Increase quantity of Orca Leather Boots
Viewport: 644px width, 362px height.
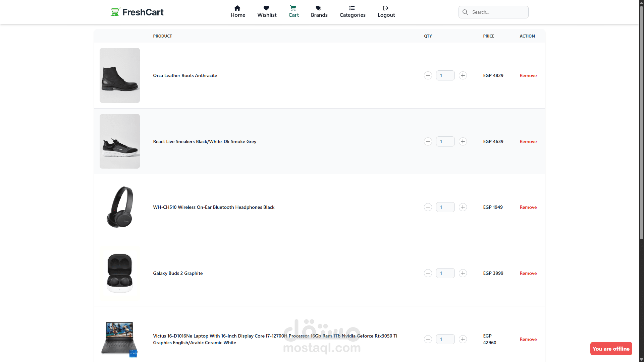[463, 75]
